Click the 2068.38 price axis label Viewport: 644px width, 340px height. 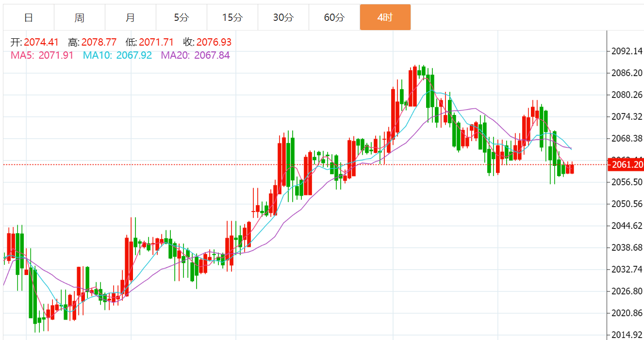tap(627, 139)
